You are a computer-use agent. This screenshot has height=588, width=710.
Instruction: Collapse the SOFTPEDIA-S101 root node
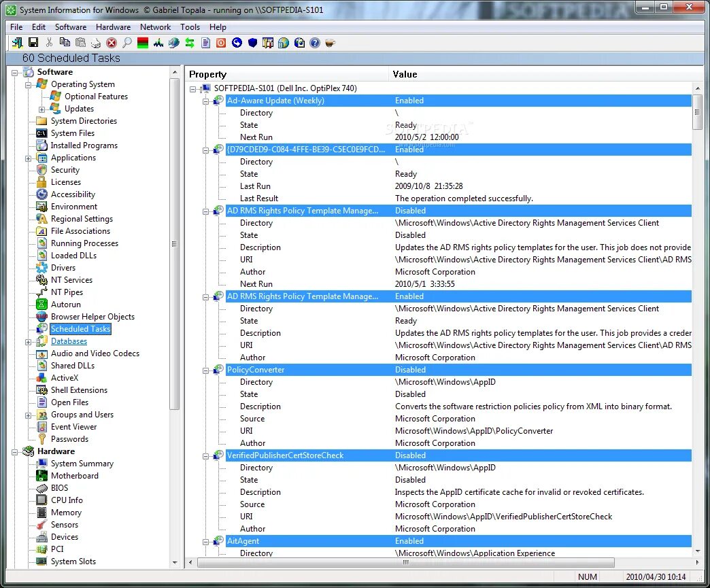pos(193,89)
